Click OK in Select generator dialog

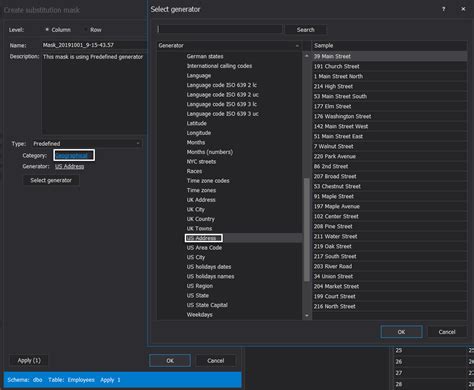401,332
